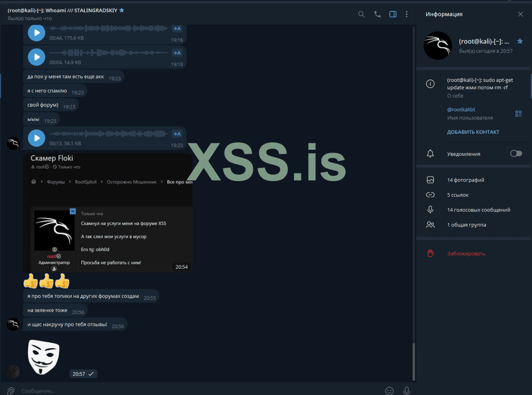
Task: Play the 00:04 voice message
Action: [37, 57]
